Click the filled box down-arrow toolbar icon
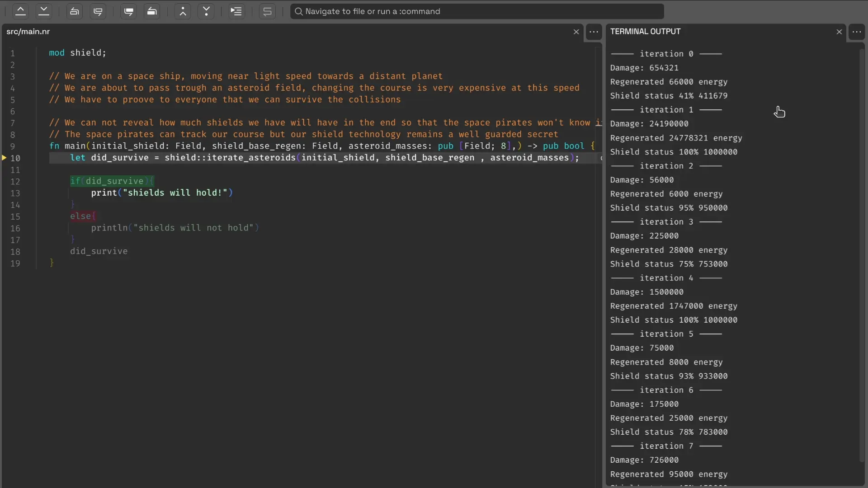This screenshot has height=488, width=868. point(129,11)
